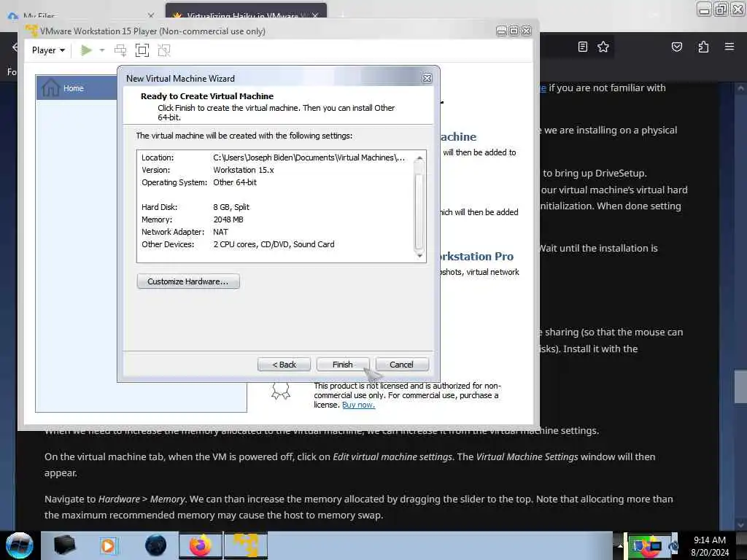Click scroll-up arrow of settings summary list
This screenshot has height=560, width=747.
(419, 157)
